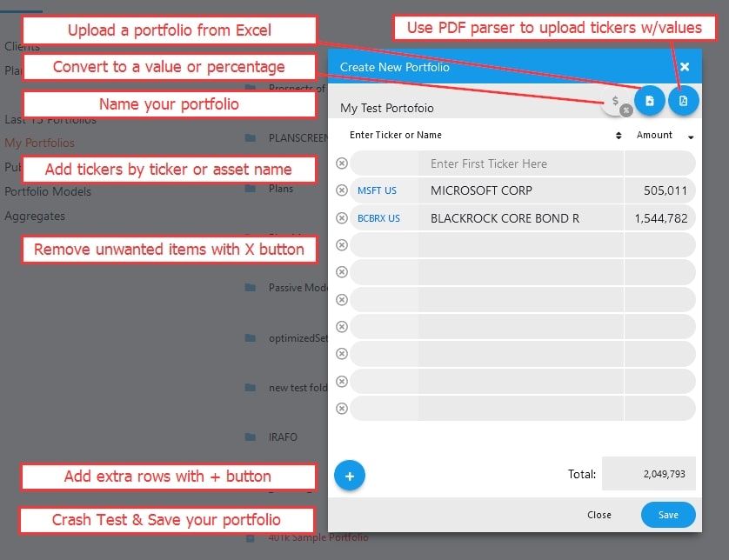The height and width of the screenshot is (560, 729).
Task: Click the BCBRX US ticker link
Action: point(378,218)
